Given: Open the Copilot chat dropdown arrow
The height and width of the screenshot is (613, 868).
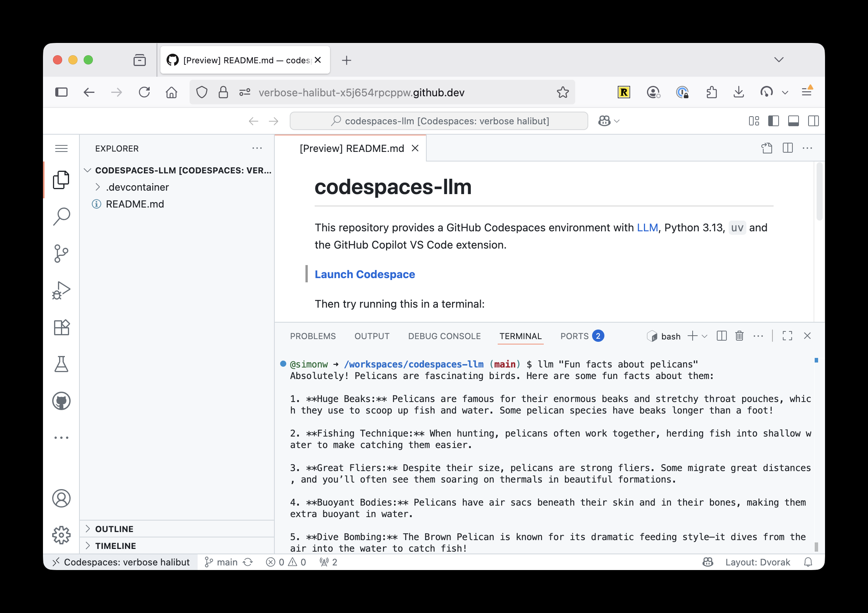Looking at the screenshot, I should (x=617, y=121).
